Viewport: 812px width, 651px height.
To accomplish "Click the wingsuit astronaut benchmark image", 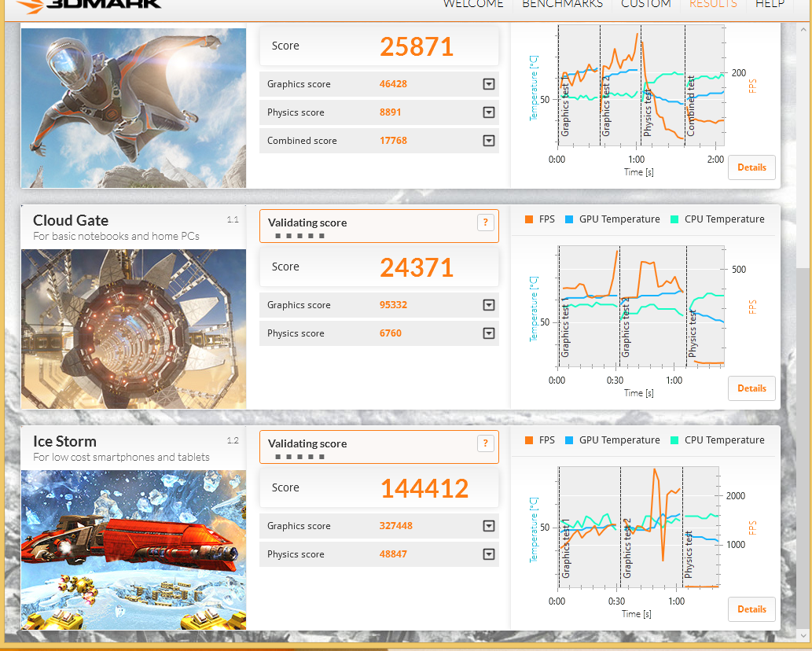I will pyautogui.click(x=134, y=108).
